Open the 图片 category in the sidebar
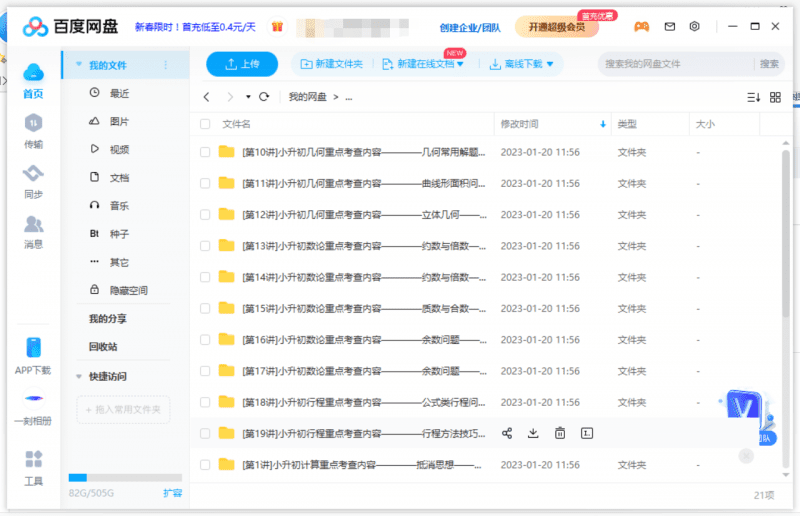Screen dimensions: 800x516 pyautogui.click(x=118, y=121)
